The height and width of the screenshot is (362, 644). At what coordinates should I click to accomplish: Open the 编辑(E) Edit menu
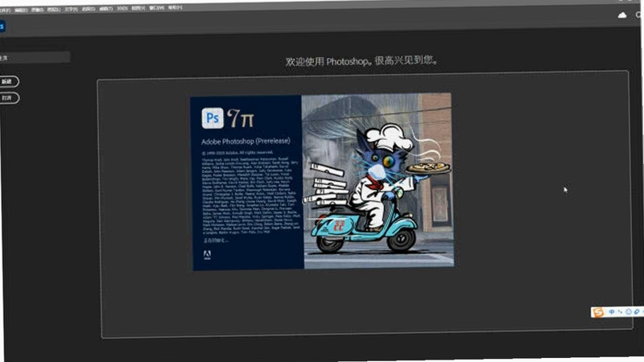(21, 10)
